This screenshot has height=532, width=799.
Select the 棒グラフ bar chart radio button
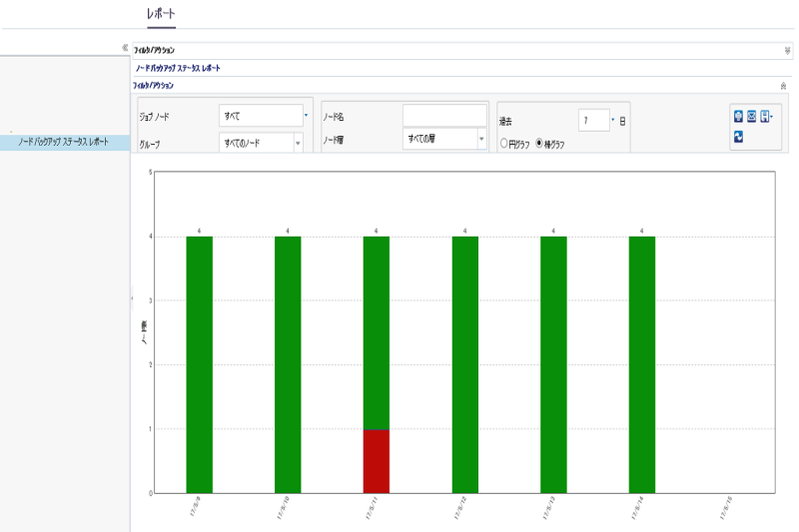(x=538, y=144)
